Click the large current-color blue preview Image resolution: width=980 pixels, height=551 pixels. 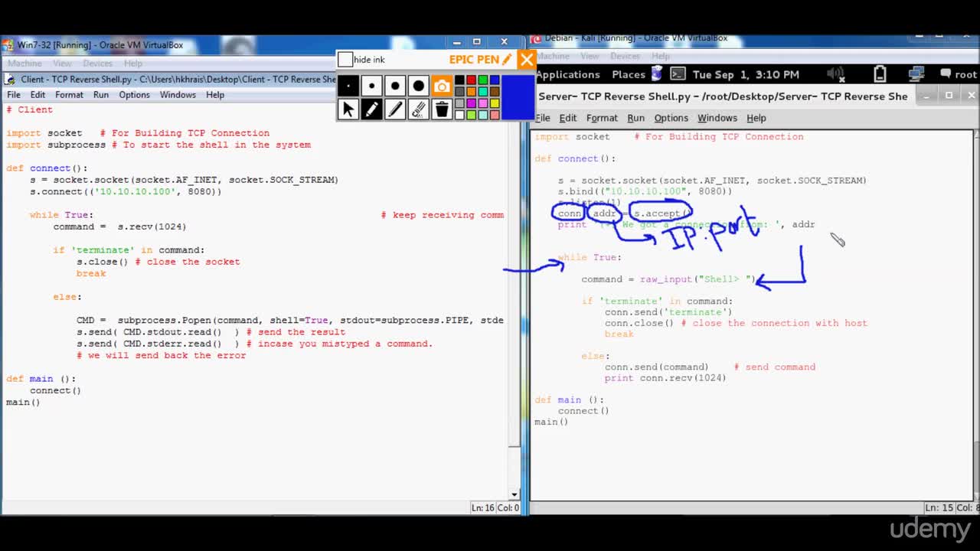click(x=518, y=97)
